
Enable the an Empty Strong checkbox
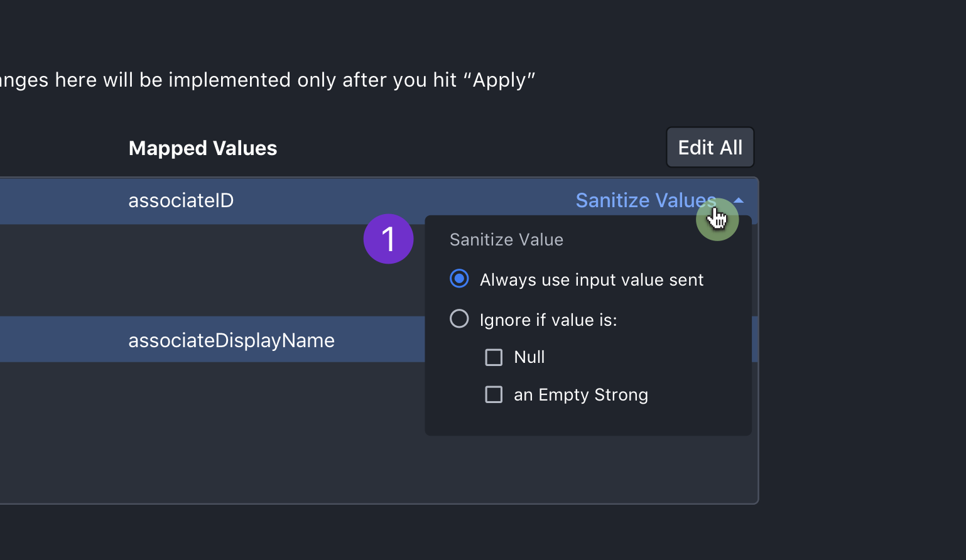pos(494,395)
